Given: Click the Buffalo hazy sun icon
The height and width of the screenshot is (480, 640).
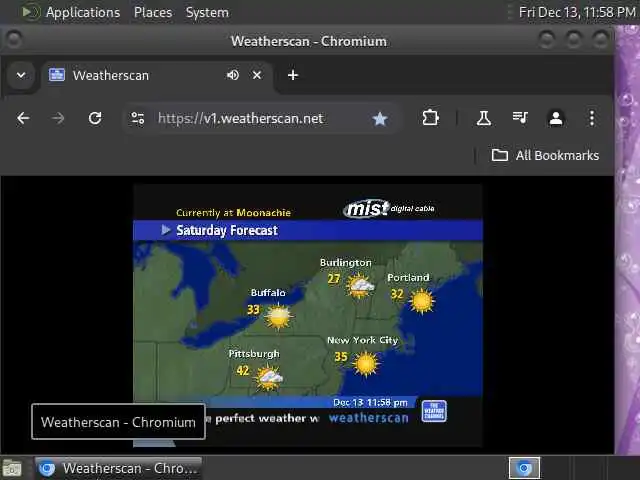Looking at the screenshot, I should pyautogui.click(x=278, y=317).
